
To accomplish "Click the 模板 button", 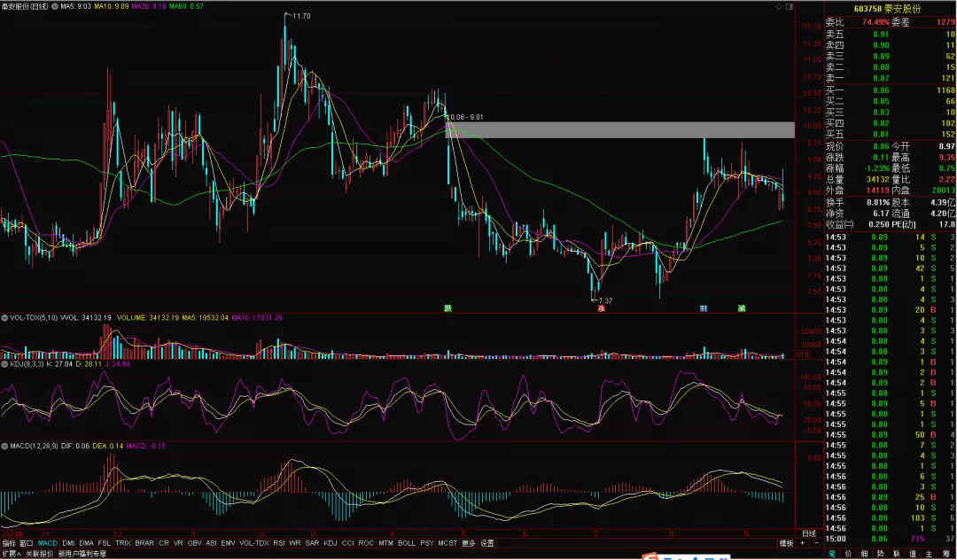I will pyautogui.click(x=786, y=543).
